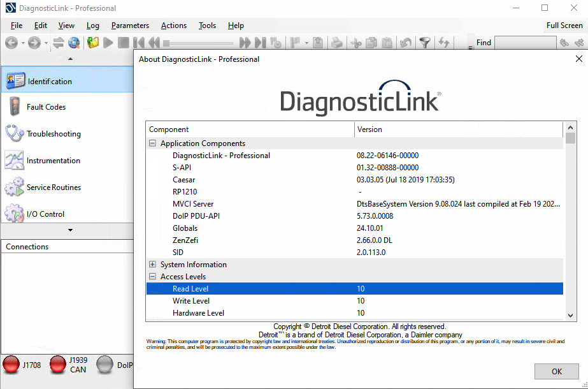Viewport: 588px width, 389px height.
Task: Open the Service Routines panel
Action: 68,187
